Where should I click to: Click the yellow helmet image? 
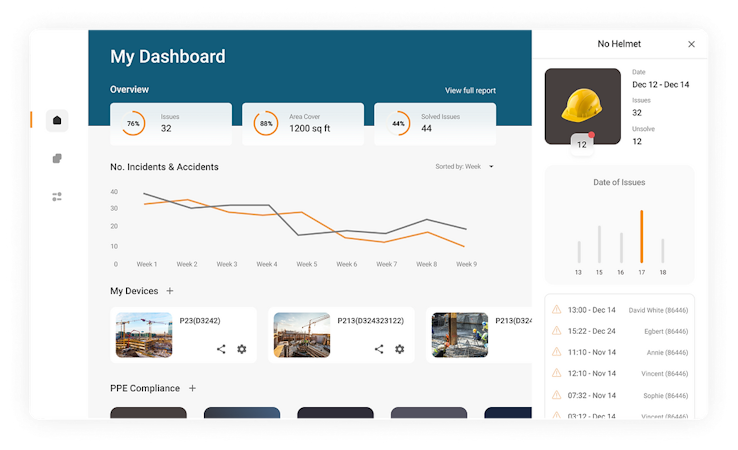point(582,106)
